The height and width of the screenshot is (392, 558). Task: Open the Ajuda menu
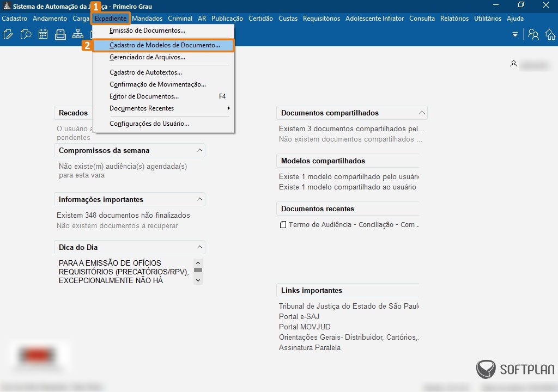[x=515, y=19]
